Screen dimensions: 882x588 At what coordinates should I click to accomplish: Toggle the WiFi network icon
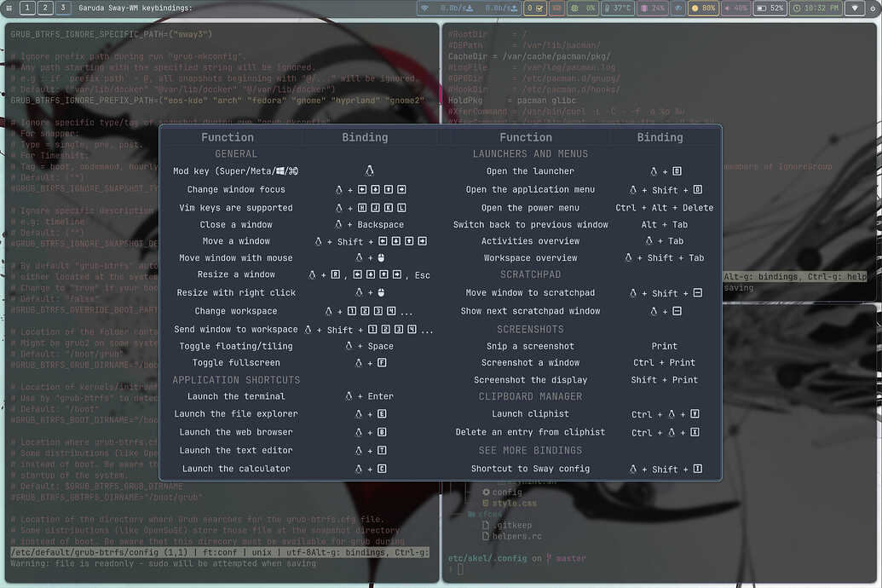pyautogui.click(x=424, y=9)
